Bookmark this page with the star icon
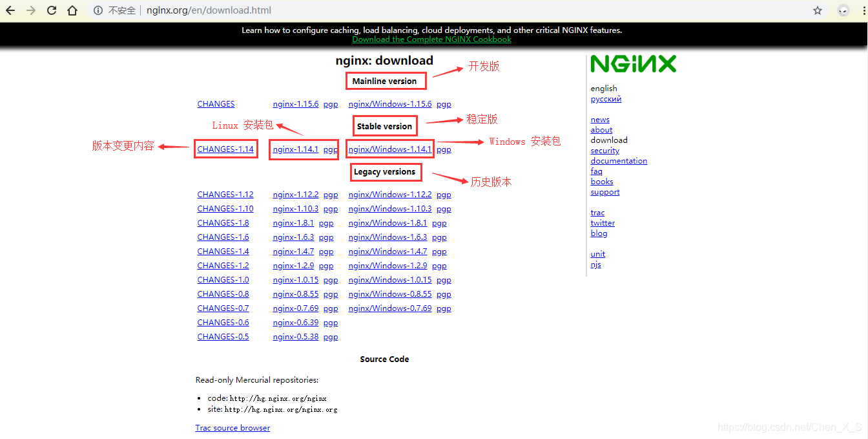 (x=818, y=10)
